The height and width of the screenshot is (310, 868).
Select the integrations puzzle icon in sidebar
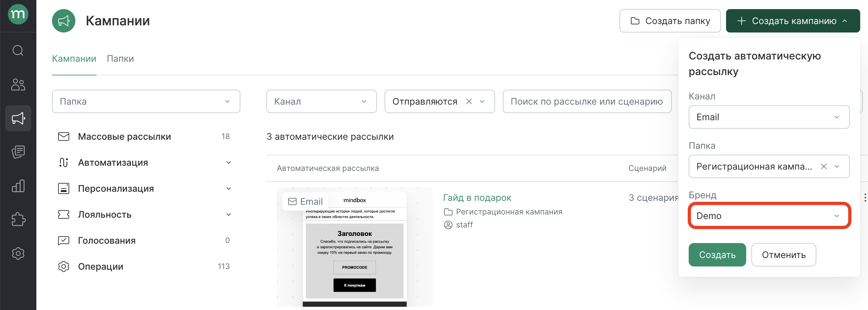point(18,219)
